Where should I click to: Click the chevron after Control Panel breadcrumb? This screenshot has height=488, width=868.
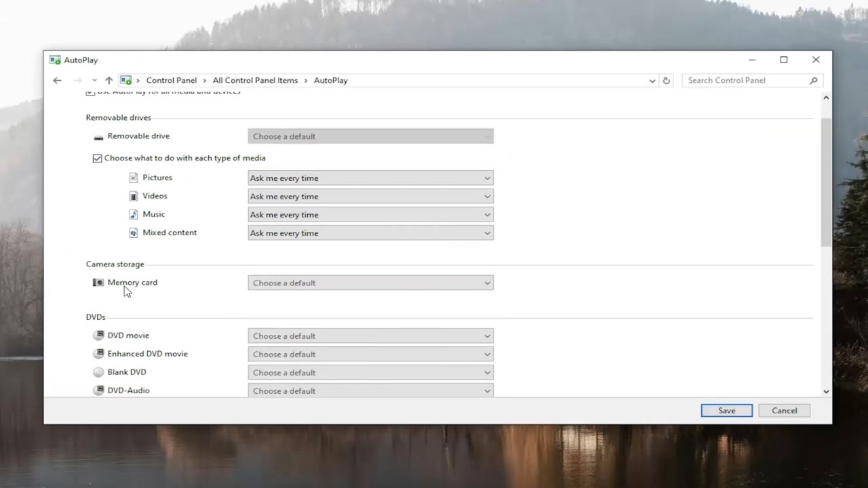point(205,80)
